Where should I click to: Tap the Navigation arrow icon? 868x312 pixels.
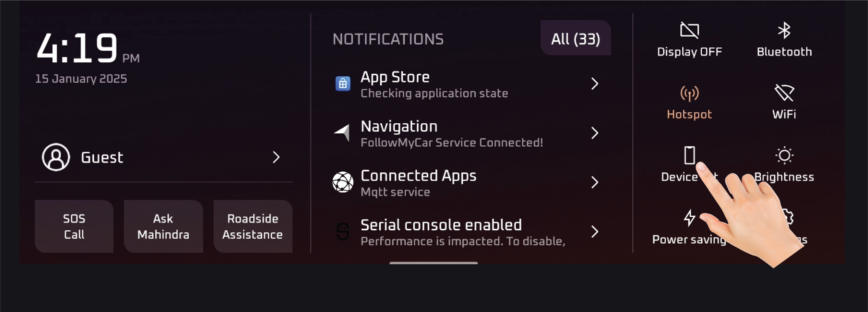click(342, 133)
